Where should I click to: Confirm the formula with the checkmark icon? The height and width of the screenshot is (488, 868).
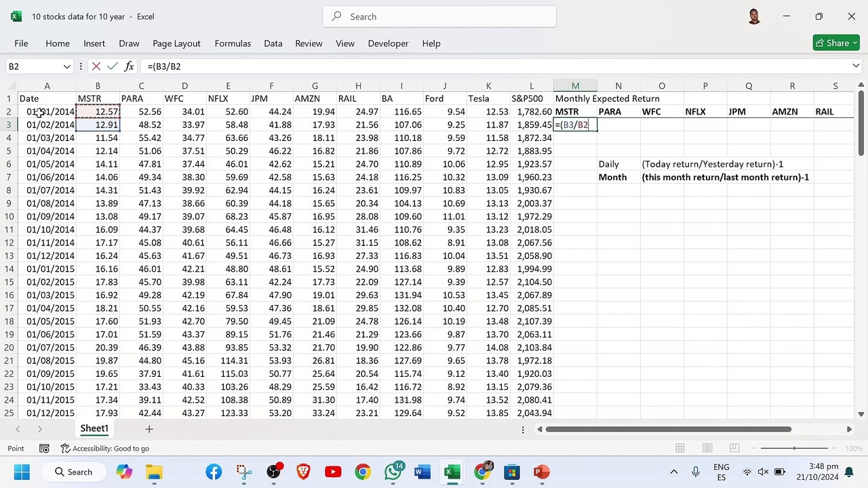[112, 66]
